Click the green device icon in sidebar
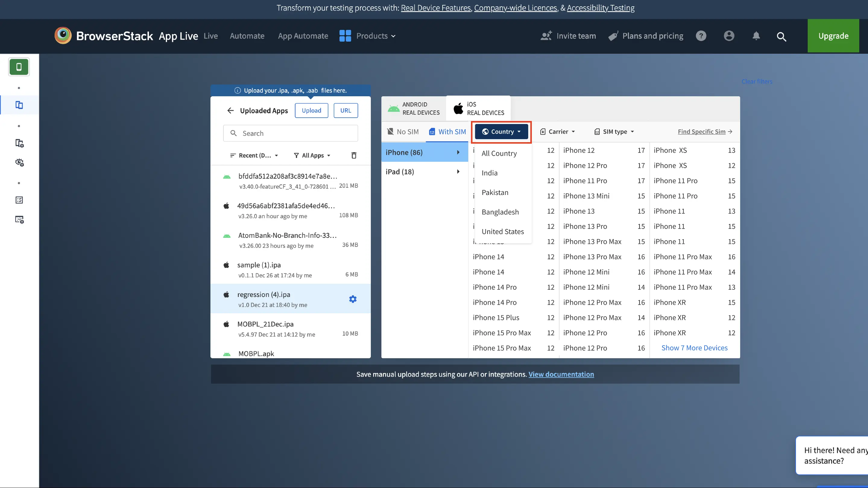This screenshot has width=868, height=488. click(19, 67)
